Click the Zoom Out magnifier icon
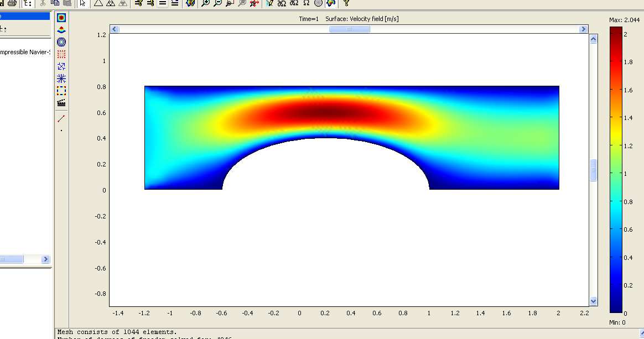The height and width of the screenshot is (339, 644). point(217,3)
